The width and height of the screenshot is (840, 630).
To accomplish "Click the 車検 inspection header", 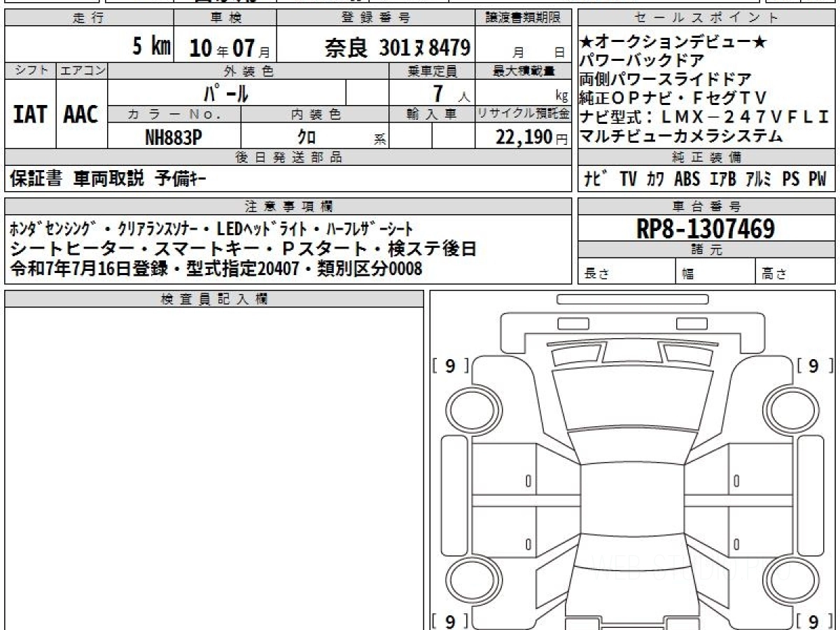I will tap(225, 18).
